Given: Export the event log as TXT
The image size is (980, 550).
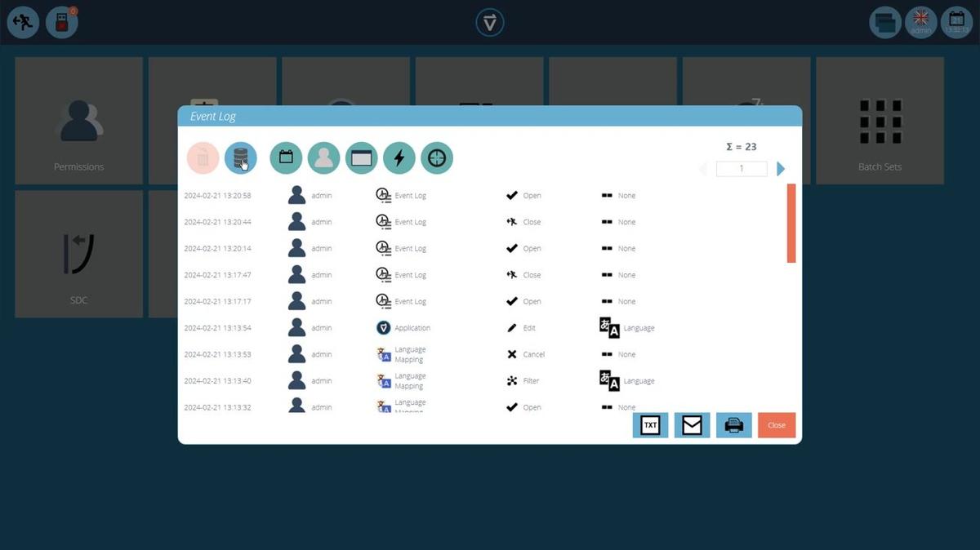Looking at the screenshot, I should [650, 425].
